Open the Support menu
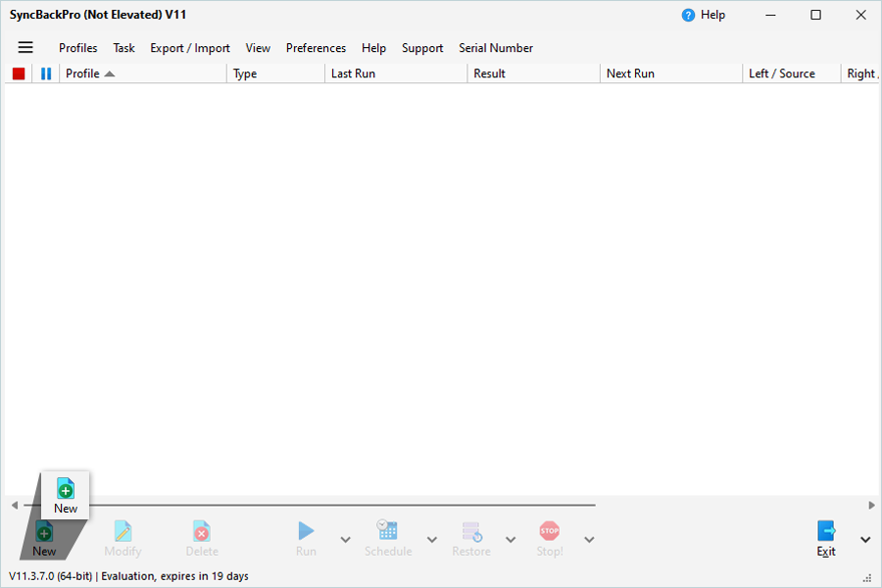Image resolution: width=882 pixels, height=588 pixels. pos(422,48)
